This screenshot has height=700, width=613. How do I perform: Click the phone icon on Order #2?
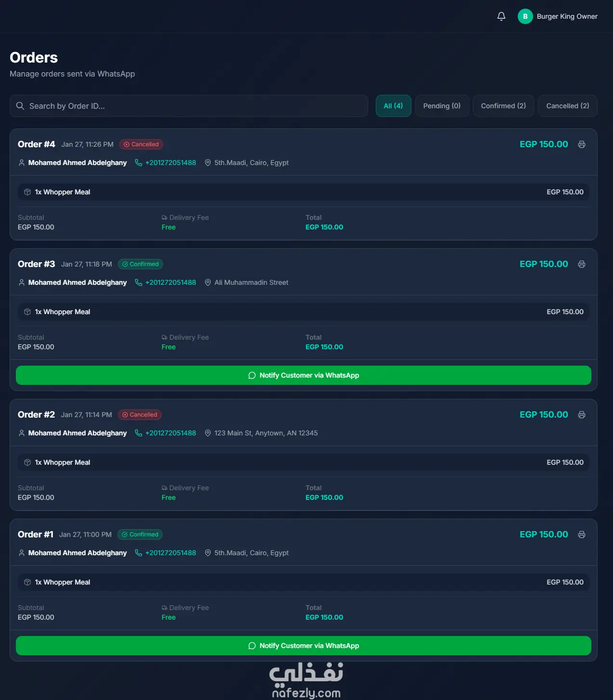click(x=139, y=433)
